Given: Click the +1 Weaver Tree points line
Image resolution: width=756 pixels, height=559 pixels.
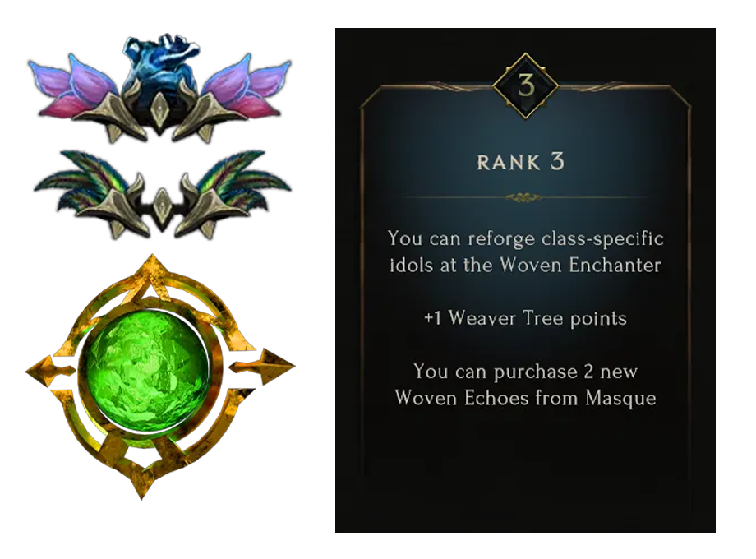Looking at the screenshot, I should pyautogui.click(x=525, y=318).
